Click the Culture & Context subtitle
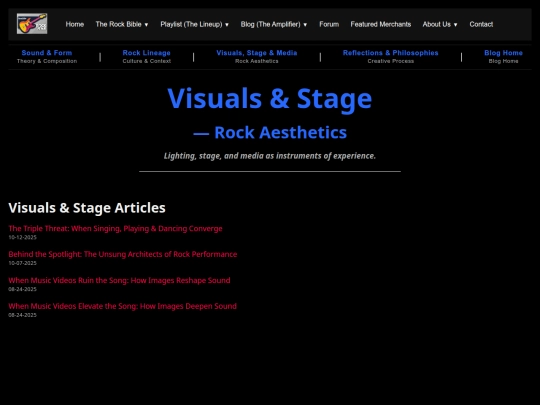The image size is (540, 405). (146, 61)
